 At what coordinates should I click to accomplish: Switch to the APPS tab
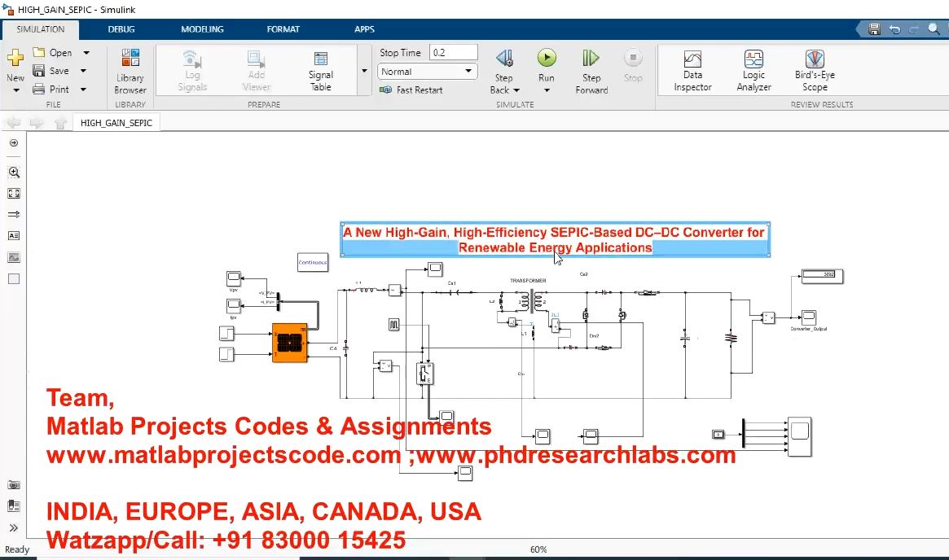(x=364, y=29)
